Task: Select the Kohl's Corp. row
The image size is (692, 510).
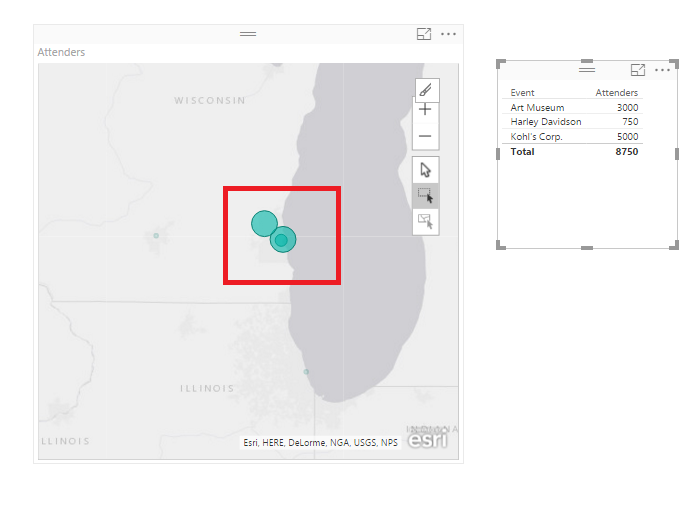Action: coord(572,136)
